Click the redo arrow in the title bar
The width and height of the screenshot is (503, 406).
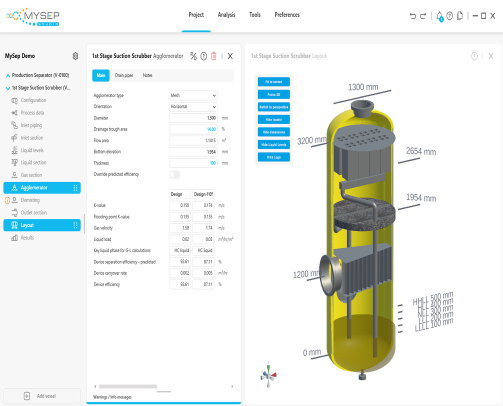pos(423,16)
